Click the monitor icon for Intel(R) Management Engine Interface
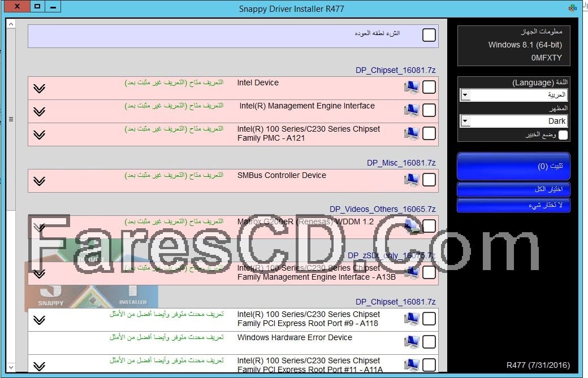Viewport: 588px width, 378px height. pos(412,111)
